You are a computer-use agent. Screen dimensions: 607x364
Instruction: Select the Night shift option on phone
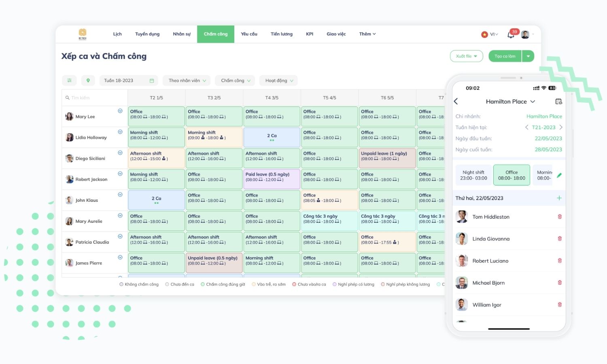(x=473, y=175)
